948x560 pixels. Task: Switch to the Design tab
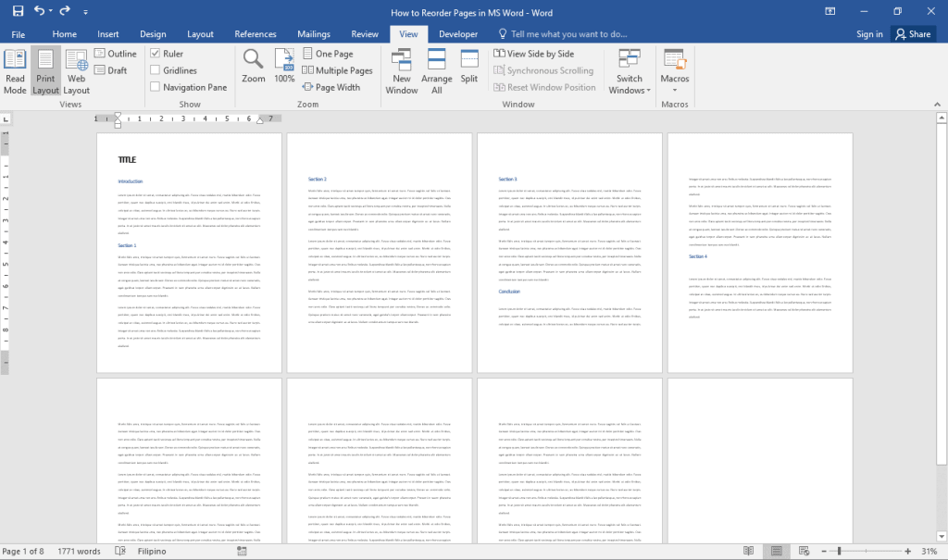153,34
